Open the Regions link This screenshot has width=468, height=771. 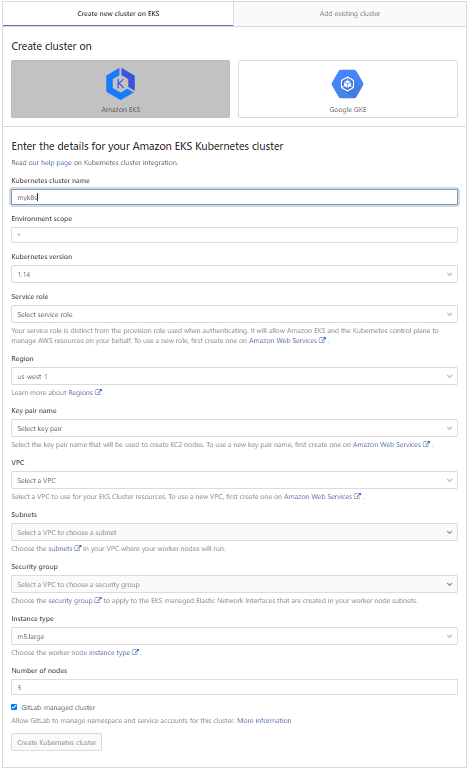pyautogui.click(x=81, y=392)
